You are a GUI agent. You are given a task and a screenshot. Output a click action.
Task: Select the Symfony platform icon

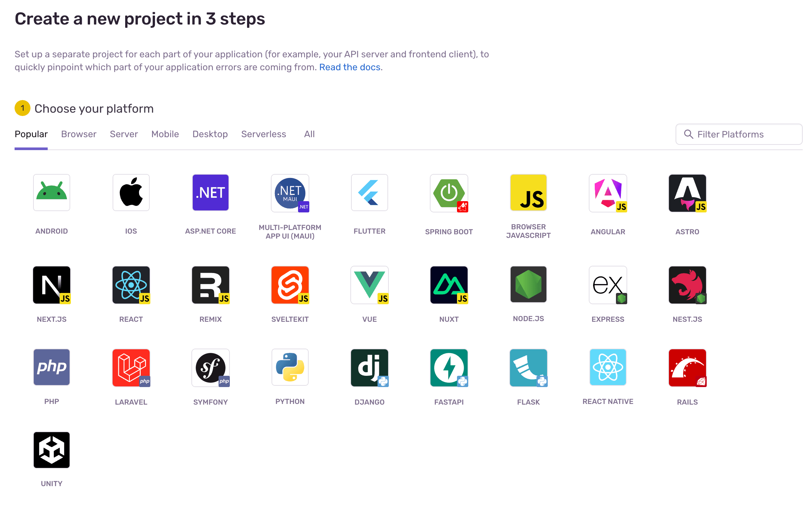210,368
